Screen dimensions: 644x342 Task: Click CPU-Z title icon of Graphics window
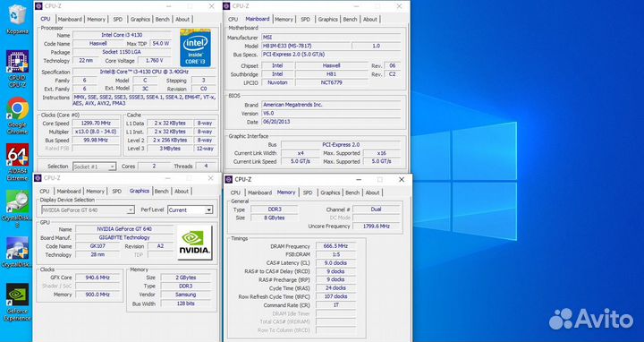click(x=38, y=178)
